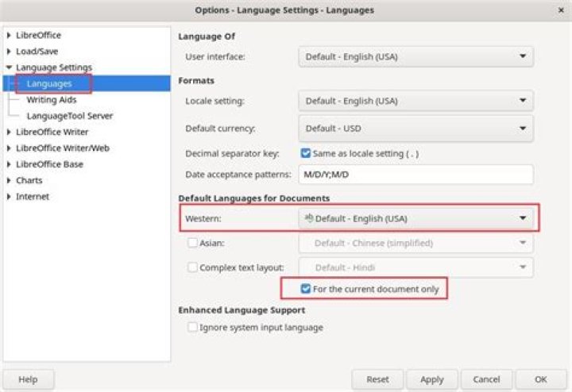Click the Reset button

[x=377, y=379]
